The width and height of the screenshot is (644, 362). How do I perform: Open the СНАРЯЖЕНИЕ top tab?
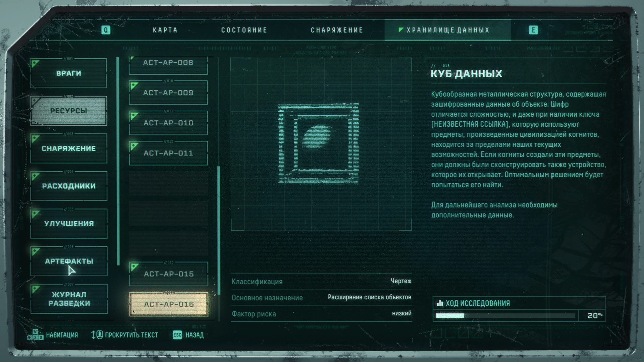pyautogui.click(x=337, y=30)
